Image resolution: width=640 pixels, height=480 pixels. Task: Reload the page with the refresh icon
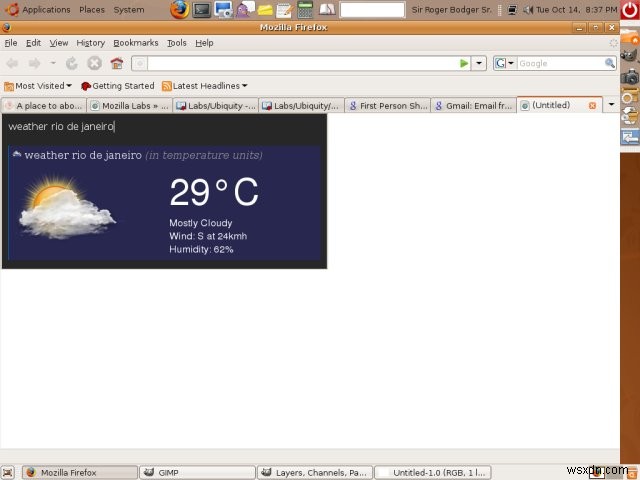point(72,63)
